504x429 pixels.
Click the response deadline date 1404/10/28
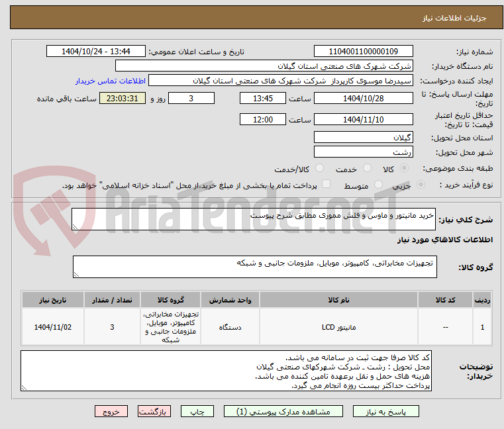pos(363,98)
